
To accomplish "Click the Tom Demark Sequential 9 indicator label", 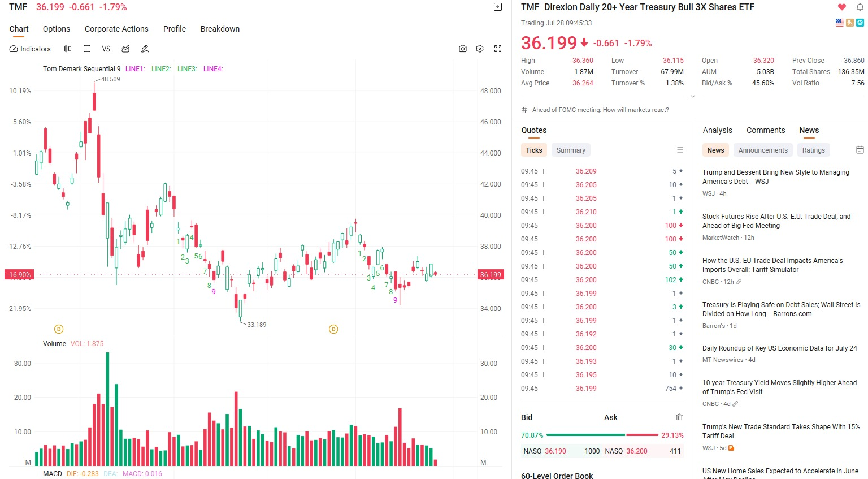I will tap(82, 69).
